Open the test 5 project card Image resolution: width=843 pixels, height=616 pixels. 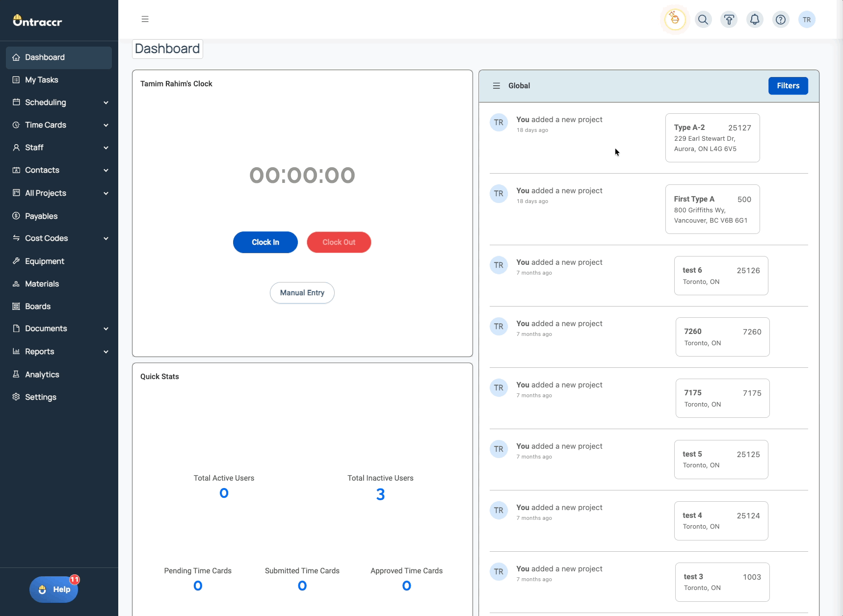[x=721, y=460]
